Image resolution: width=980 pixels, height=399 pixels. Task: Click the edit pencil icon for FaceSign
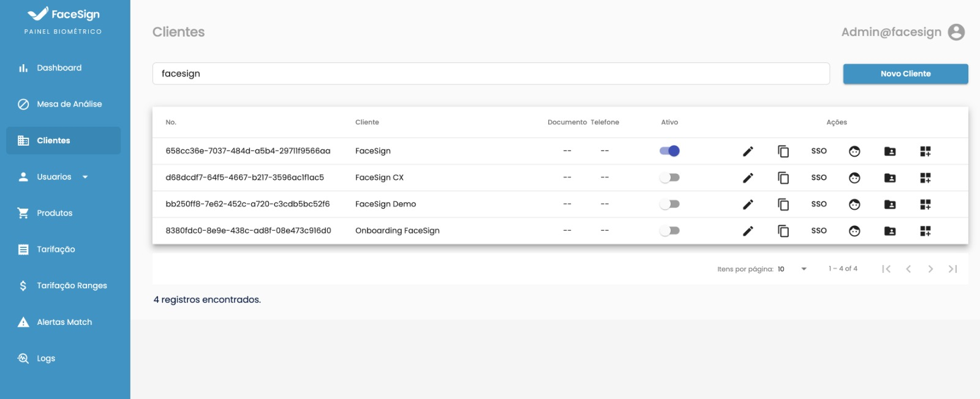(748, 151)
